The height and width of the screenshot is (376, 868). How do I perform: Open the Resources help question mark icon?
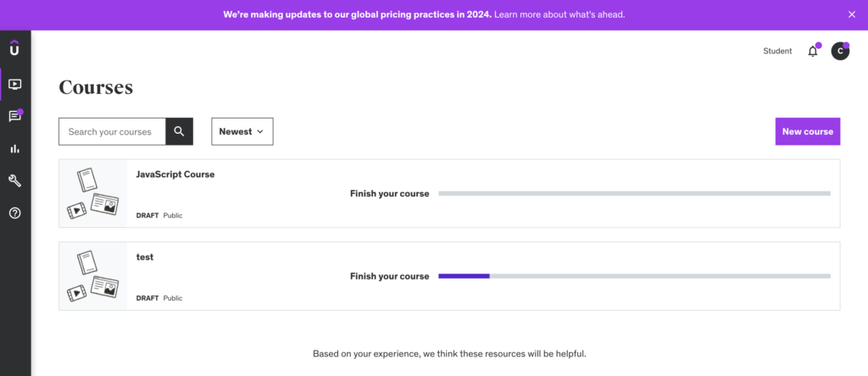pos(15,213)
